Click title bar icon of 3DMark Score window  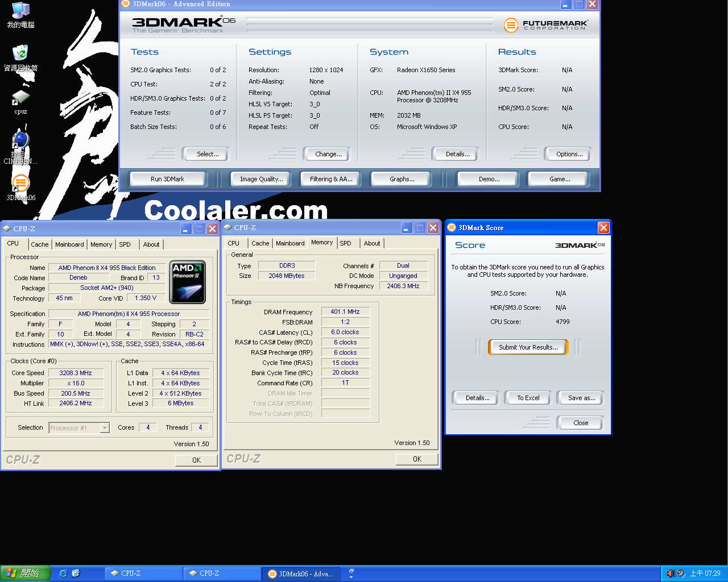pos(452,227)
